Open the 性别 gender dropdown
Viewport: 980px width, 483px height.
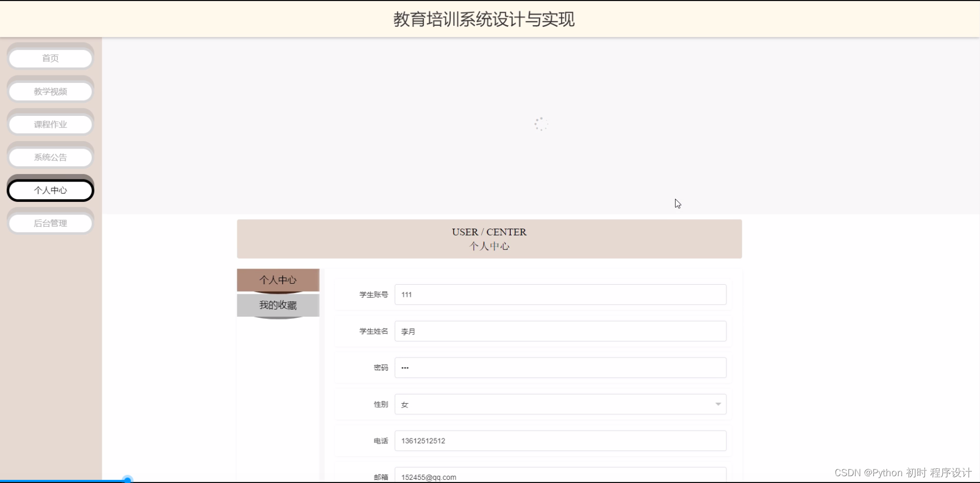560,404
